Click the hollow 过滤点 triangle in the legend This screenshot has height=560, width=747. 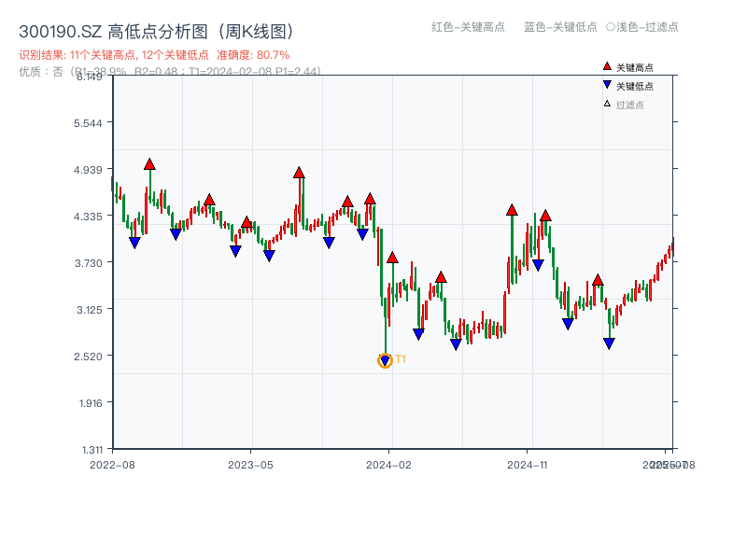(607, 104)
